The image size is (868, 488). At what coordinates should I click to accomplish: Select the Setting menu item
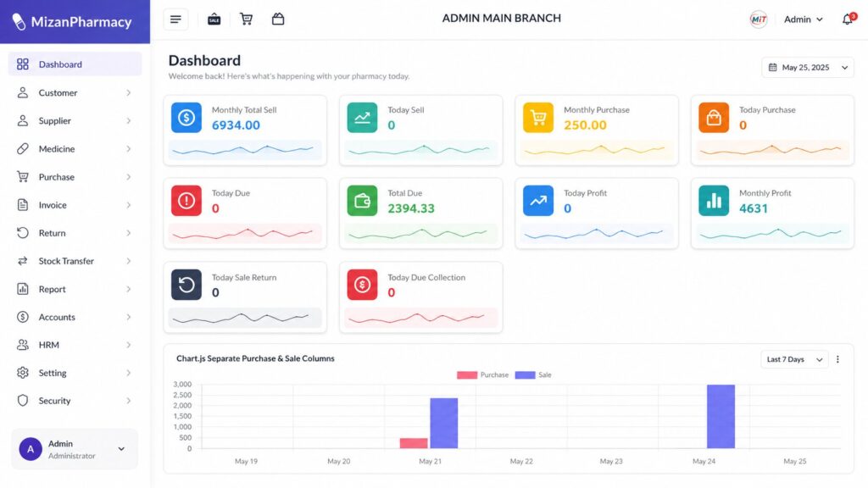point(75,373)
